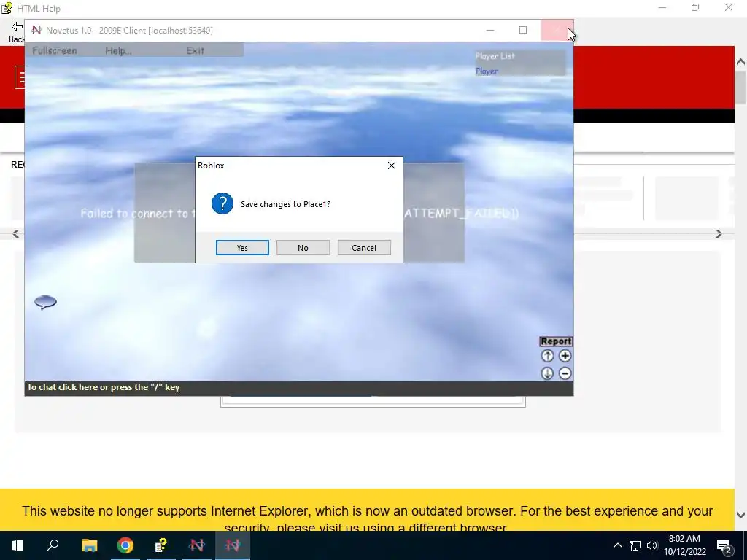Screen dimensions: 747x560
Task: Click the hamburger menu icon in the red header
Action: tap(20, 77)
